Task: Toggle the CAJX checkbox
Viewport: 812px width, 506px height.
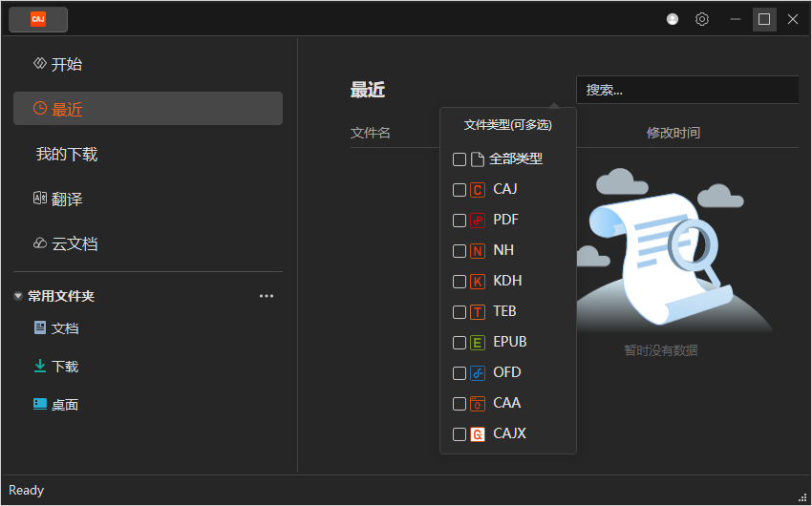Action: coord(459,434)
